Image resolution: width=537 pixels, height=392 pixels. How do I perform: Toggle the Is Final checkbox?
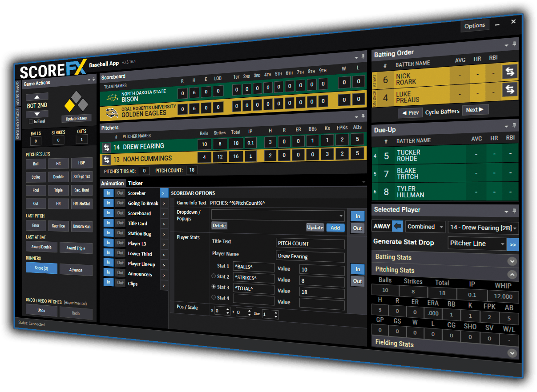coord(30,121)
